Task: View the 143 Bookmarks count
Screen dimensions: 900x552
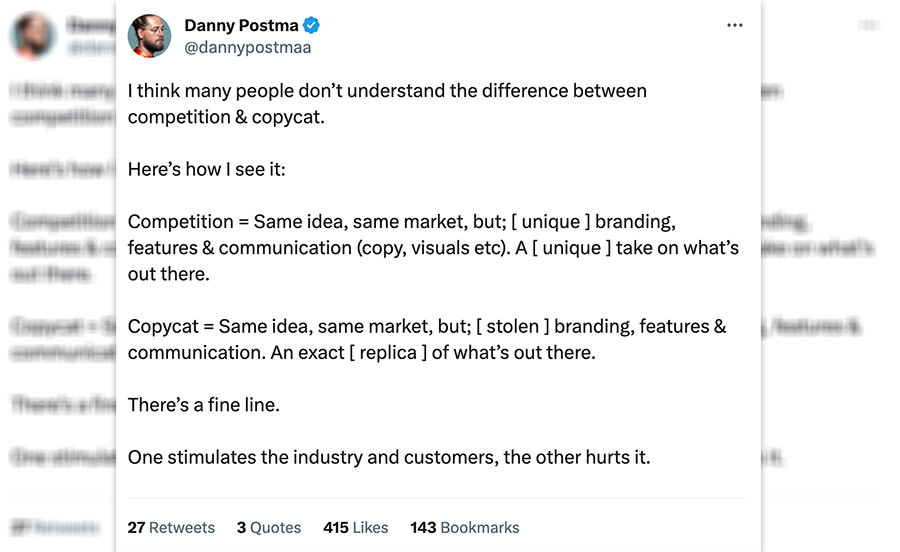Action: 464,527
